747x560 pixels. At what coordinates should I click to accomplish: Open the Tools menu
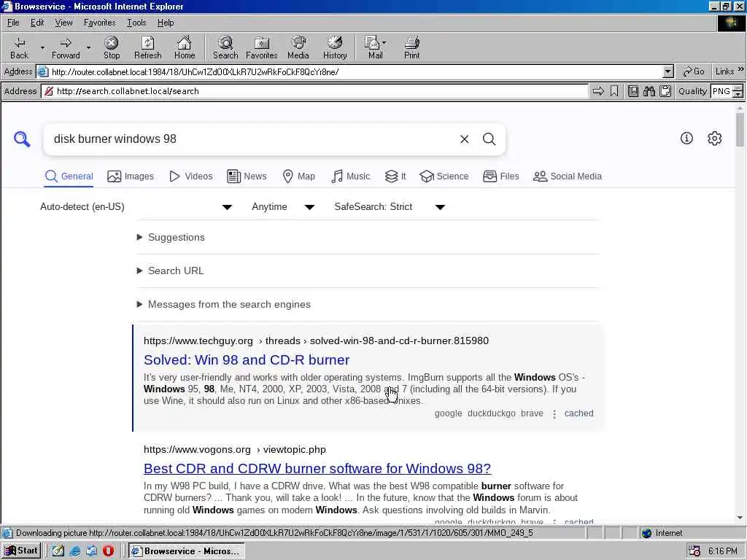tap(136, 23)
